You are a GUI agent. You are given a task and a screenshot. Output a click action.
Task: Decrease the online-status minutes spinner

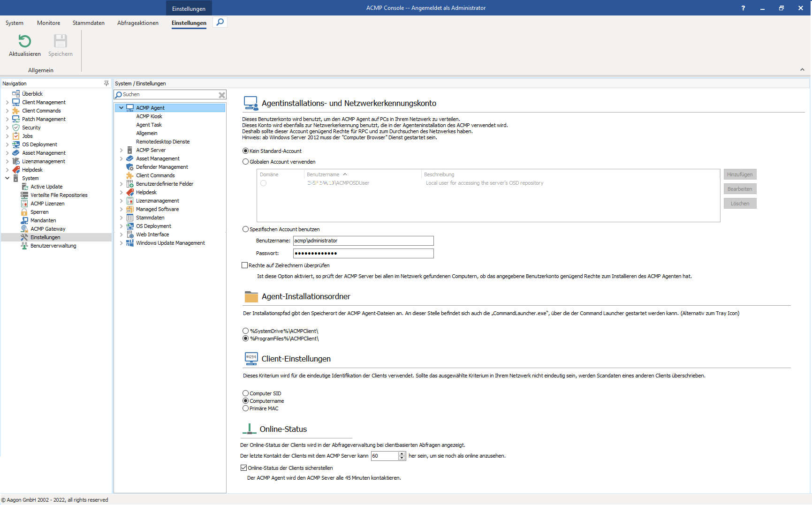pos(402,458)
